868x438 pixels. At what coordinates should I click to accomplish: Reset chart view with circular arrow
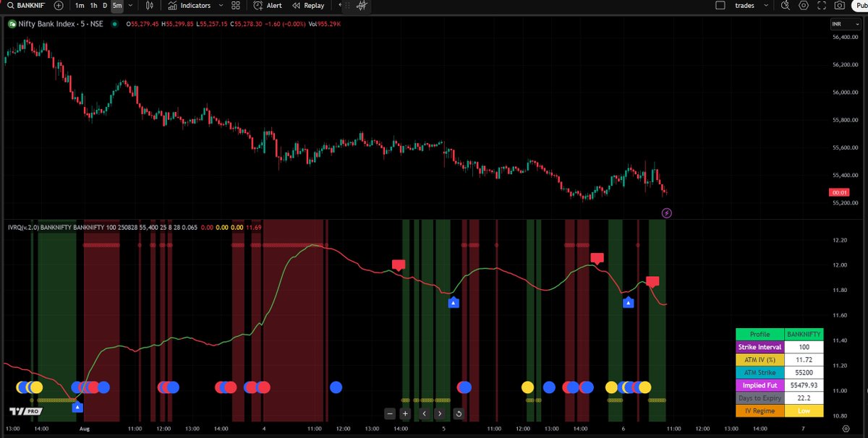coord(458,414)
